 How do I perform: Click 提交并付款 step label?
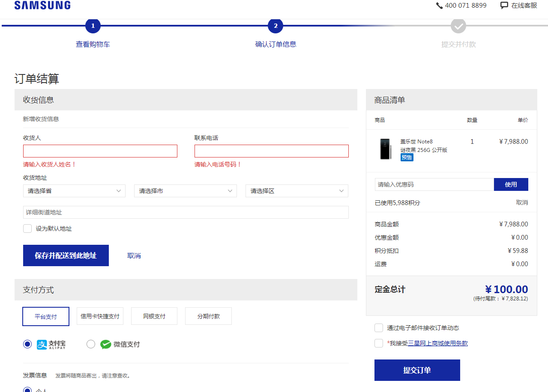coord(458,44)
